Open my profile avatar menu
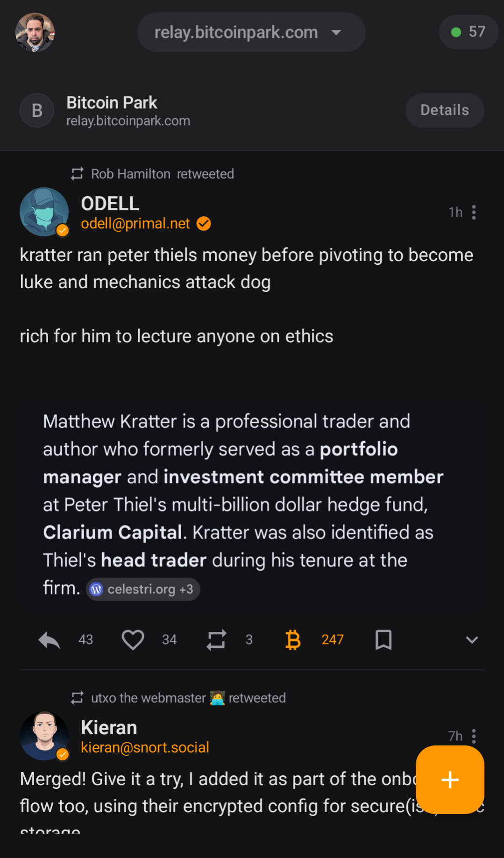This screenshot has width=504, height=858. pyautogui.click(x=35, y=32)
